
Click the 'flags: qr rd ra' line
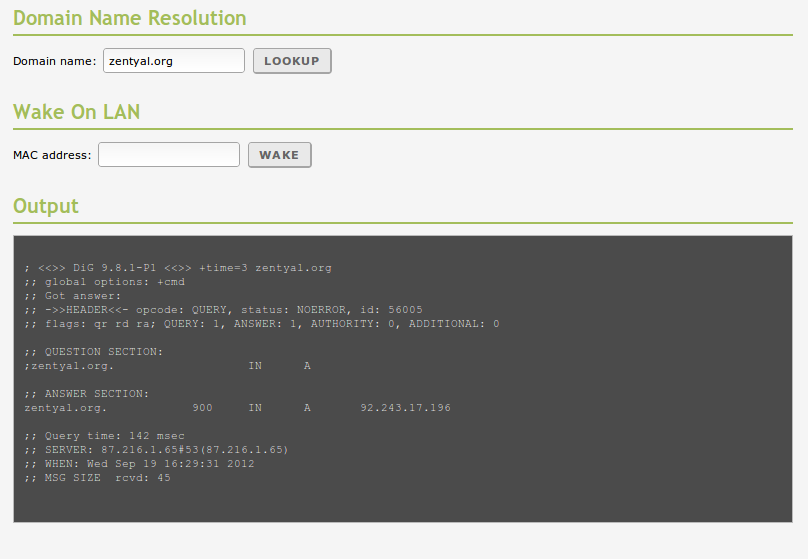pyautogui.click(x=262, y=324)
